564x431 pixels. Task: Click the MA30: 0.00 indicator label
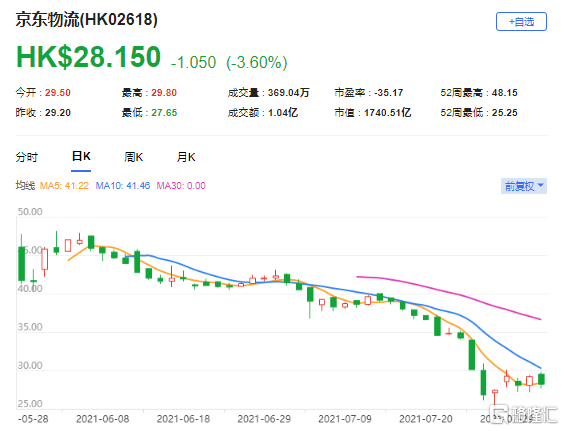click(181, 186)
